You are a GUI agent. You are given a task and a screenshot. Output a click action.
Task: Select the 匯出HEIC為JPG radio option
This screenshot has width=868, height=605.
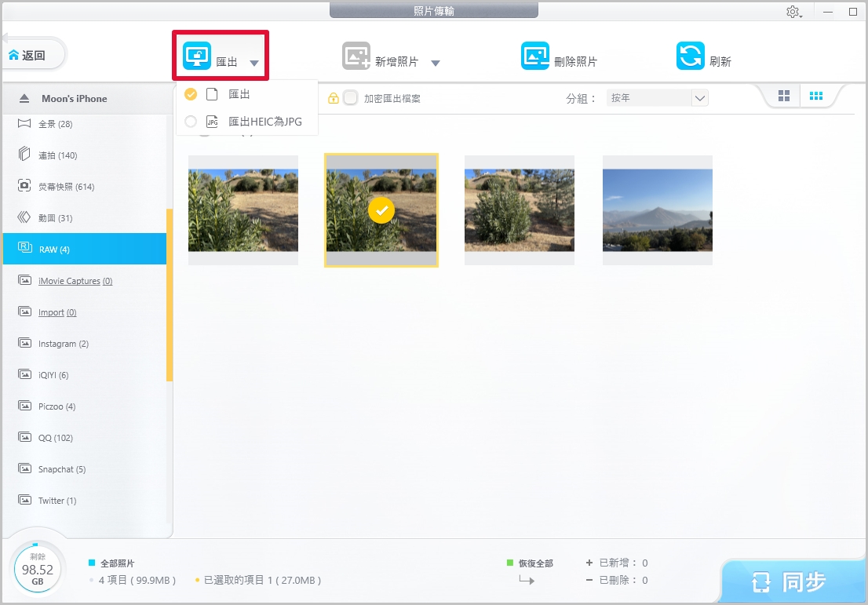click(191, 121)
